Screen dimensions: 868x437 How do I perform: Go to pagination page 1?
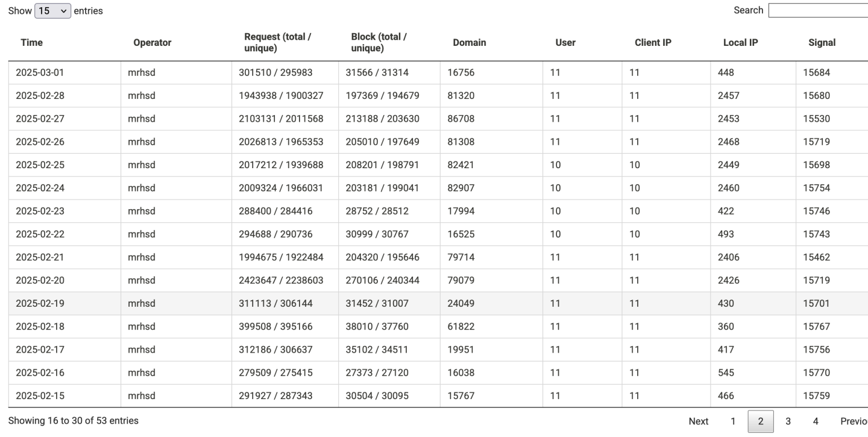pyautogui.click(x=733, y=421)
